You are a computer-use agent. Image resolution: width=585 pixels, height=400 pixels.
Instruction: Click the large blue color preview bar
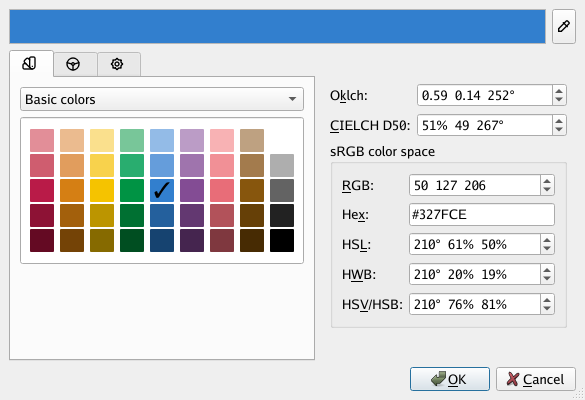[278, 27]
